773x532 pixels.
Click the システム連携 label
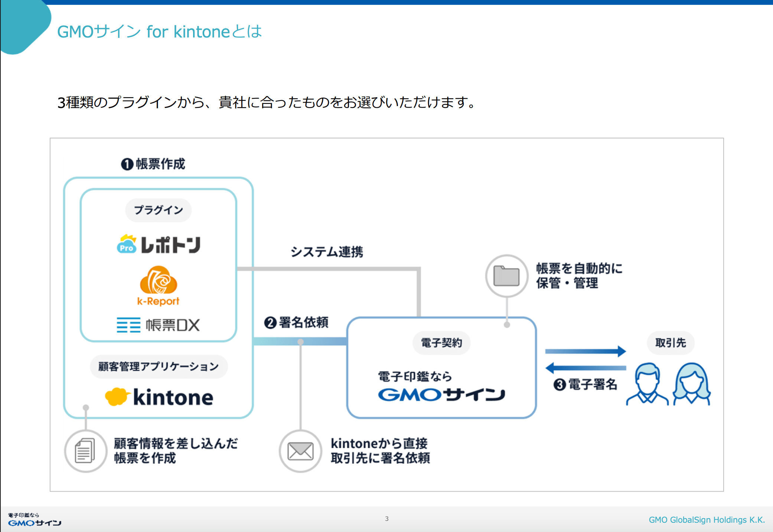(x=327, y=252)
